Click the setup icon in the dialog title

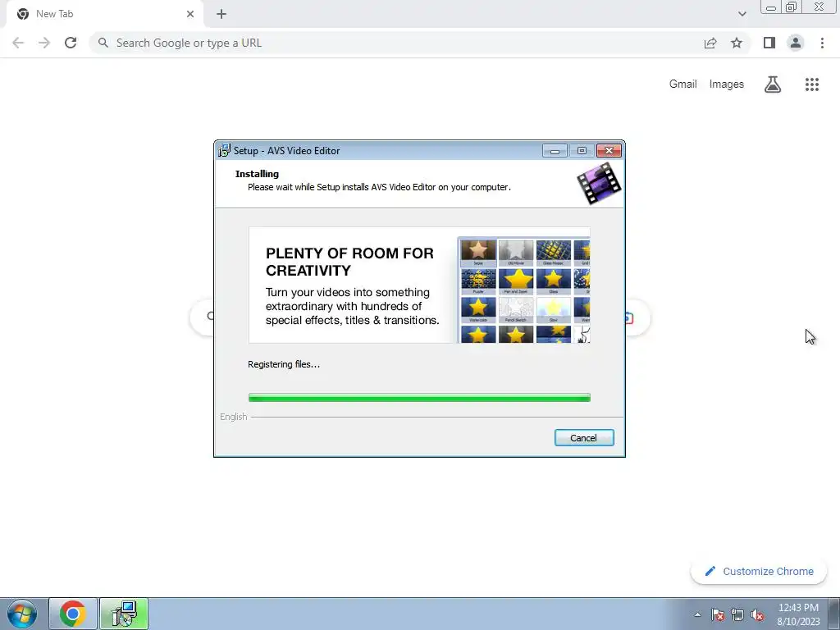click(x=224, y=151)
